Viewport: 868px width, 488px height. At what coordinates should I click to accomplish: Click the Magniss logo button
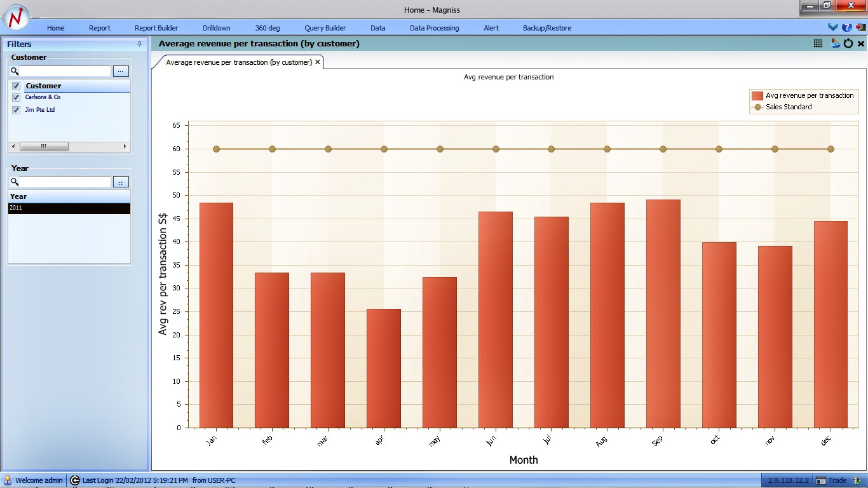pyautogui.click(x=16, y=17)
